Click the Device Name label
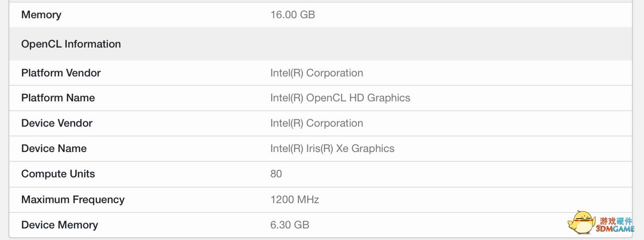This screenshot has height=240, width=644. [54, 148]
